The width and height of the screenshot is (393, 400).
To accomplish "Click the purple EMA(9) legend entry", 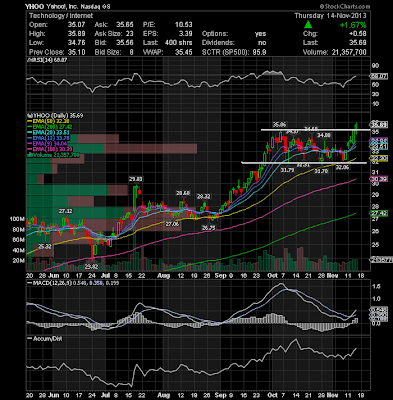I will coord(48,144).
